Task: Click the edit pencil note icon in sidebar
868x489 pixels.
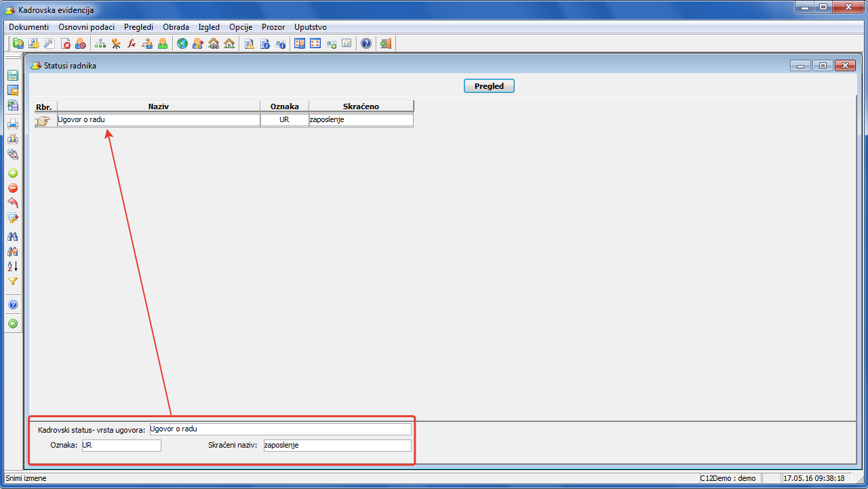Action: [x=12, y=218]
